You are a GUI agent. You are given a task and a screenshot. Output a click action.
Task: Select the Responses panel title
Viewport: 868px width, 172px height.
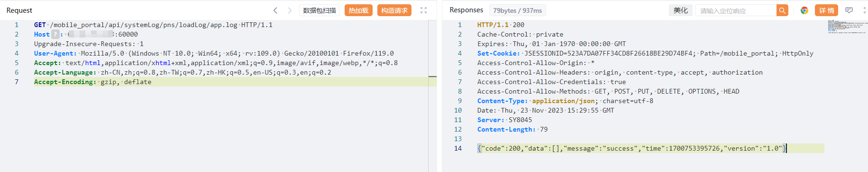click(466, 10)
